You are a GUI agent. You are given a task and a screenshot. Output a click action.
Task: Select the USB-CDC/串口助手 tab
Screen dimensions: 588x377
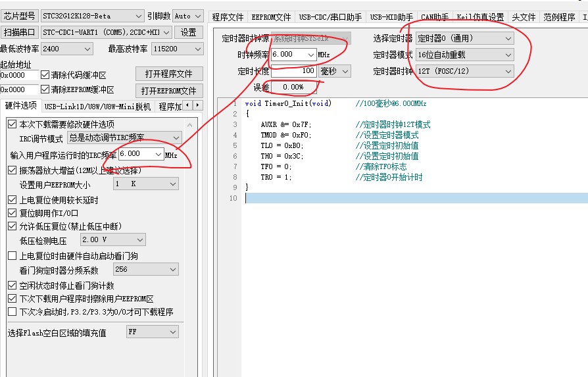(330, 17)
